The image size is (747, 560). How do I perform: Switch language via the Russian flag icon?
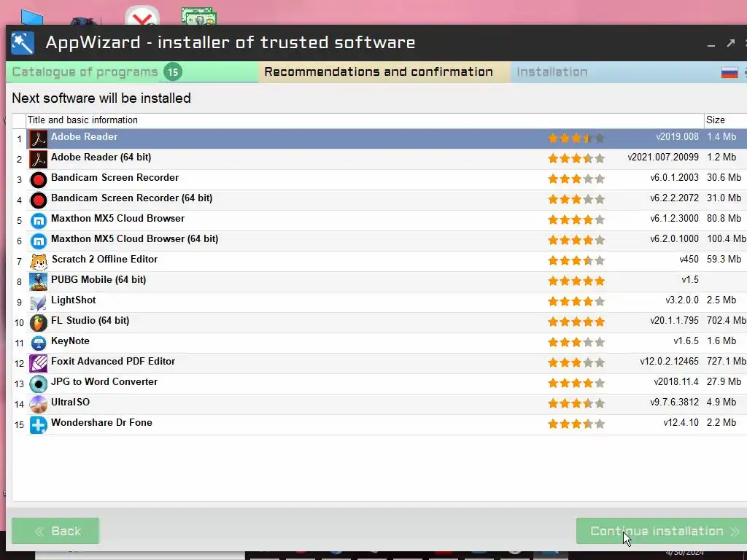point(729,72)
